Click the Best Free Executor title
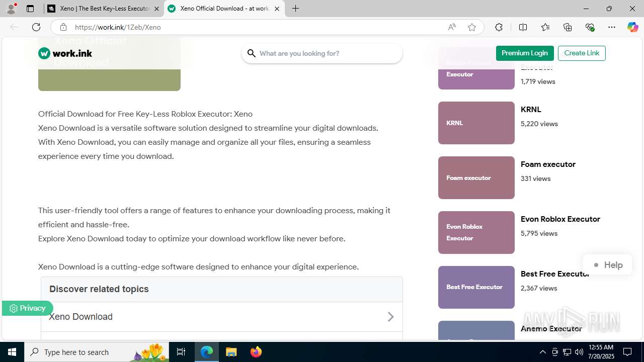Viewport: 644px width, 362px height. click(x=555, y=274)
